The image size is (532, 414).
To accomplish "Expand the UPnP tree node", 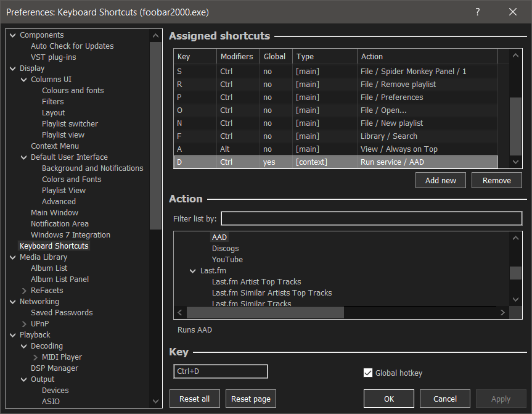I will coord(24,324).
